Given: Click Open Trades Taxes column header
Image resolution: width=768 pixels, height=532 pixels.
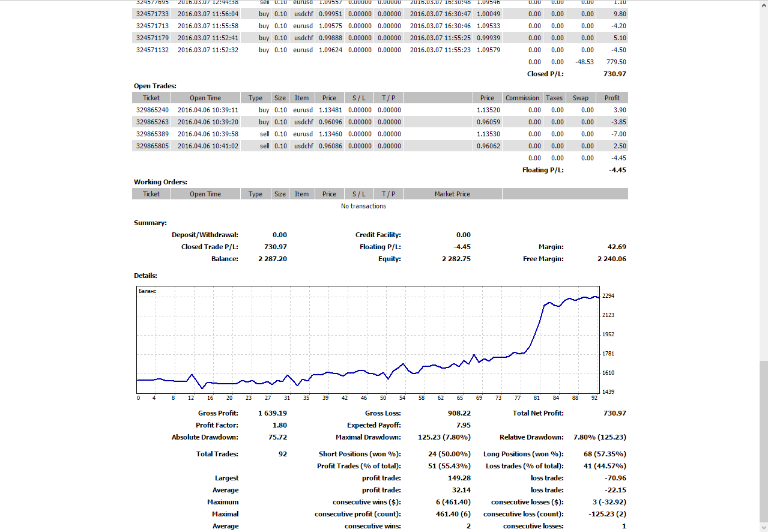Looking at the screenshot, I should point(554,98).
